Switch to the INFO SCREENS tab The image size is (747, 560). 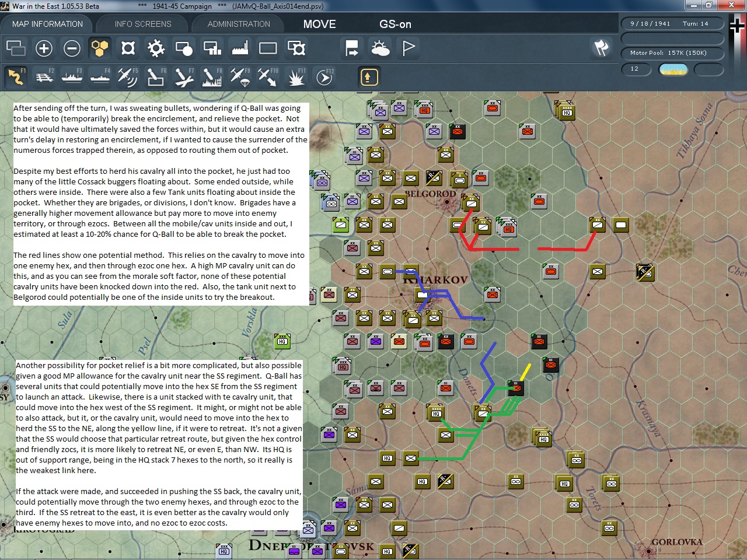(143, 24)
